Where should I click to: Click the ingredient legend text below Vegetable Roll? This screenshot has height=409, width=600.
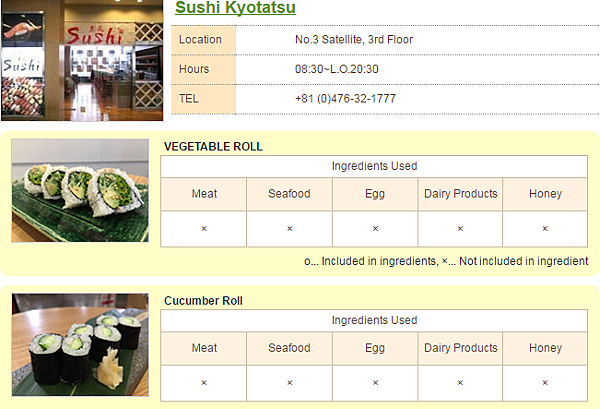click(x=446, y=261)
